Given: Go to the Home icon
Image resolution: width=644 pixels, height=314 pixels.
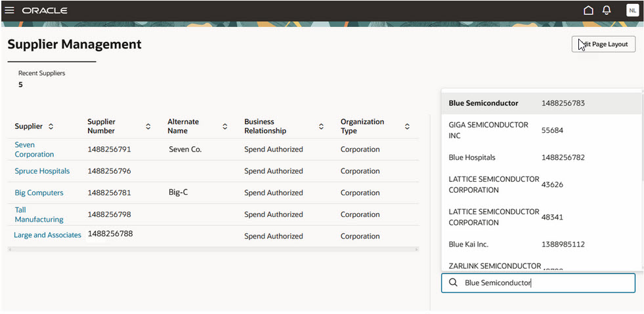Looking at the screenshot, I should [x=588, y=10].
